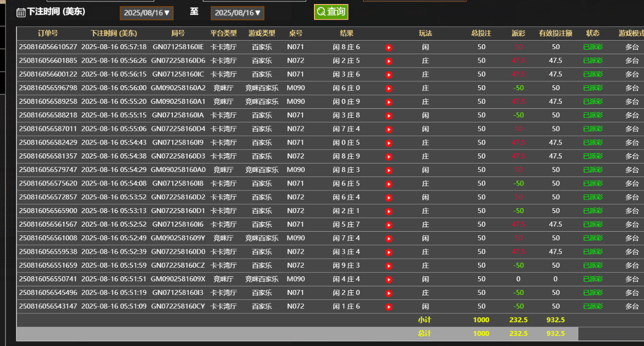Play video replay for round GM090258160A2

pos(389,88)
